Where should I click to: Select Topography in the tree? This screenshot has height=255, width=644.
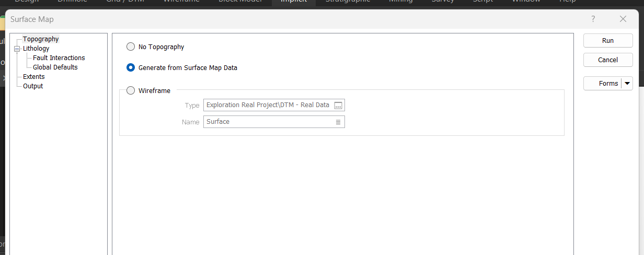click(41, 39)
